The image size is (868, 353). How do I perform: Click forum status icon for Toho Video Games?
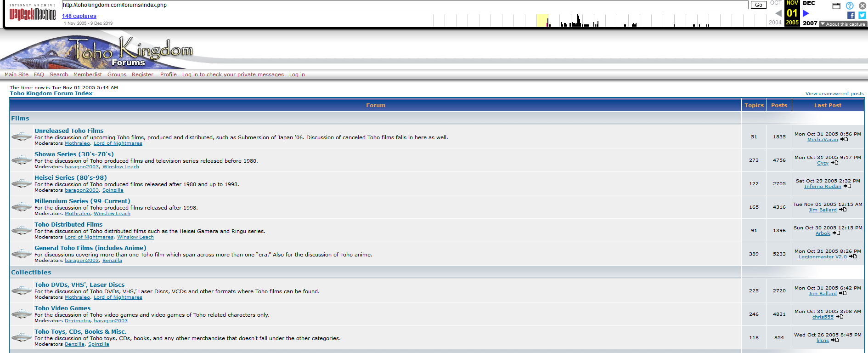[x=21, y=314]
